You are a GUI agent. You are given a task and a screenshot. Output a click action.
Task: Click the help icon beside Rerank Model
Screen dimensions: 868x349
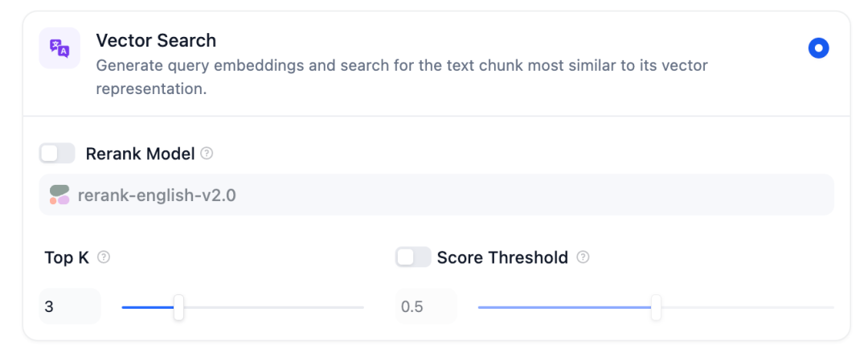pyautogui.click(x=207, y=153)
